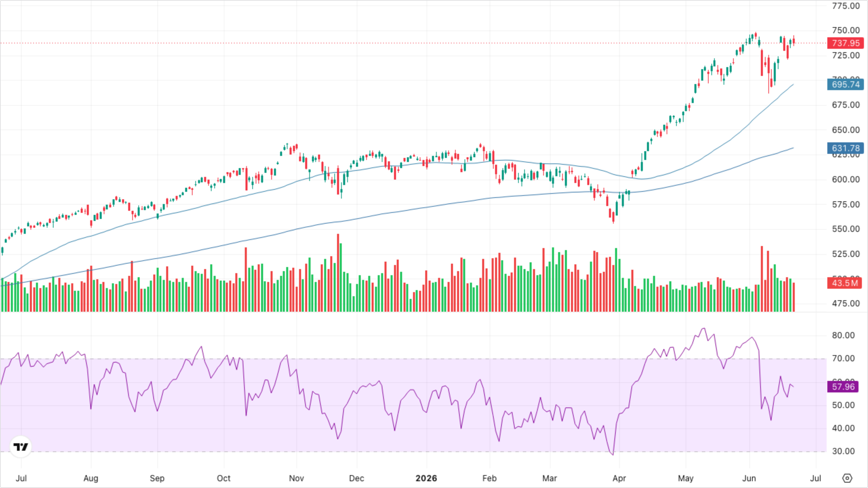The image size is (868, 488).
Task: Click the Sep label on time axis
Action: 157,478
